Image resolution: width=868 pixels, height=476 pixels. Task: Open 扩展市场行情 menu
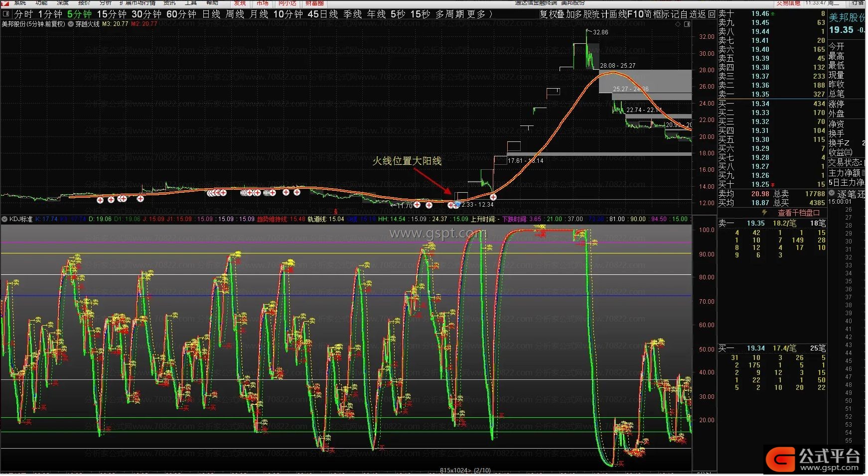tap(137, 2)
